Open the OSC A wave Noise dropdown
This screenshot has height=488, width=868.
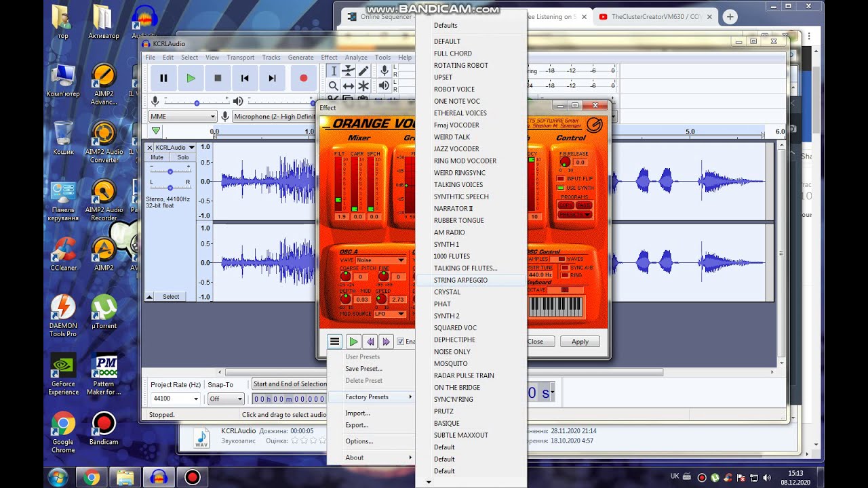381,260
